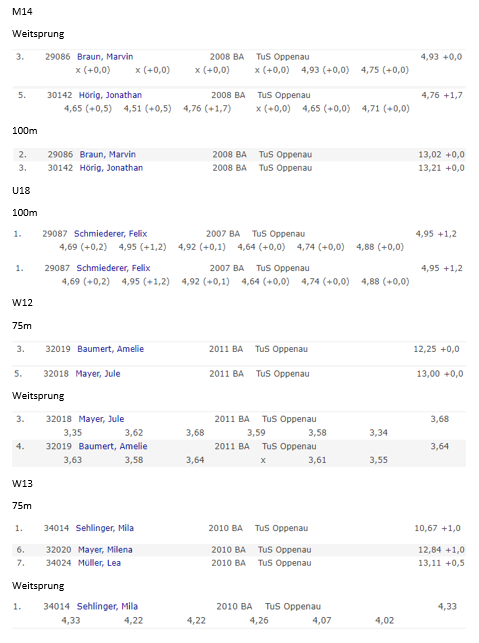Open Baumert, Amelie link in W12 75m results
479x643 pixels.
pos(110,349)
